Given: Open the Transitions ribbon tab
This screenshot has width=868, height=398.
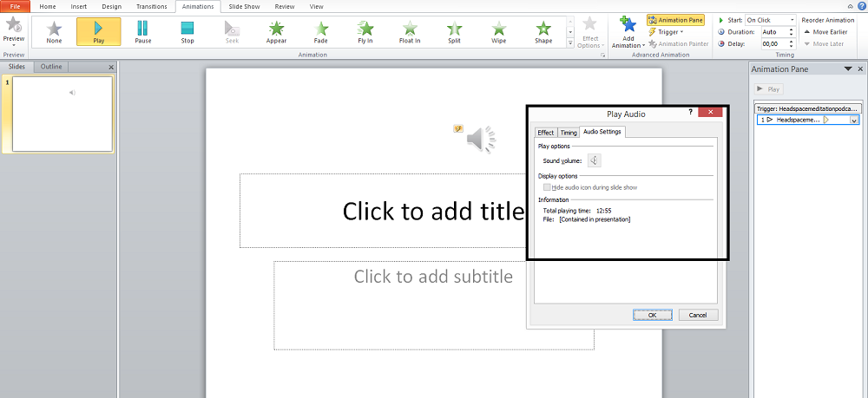Looking at the screenshot, I should coord(152,6).
